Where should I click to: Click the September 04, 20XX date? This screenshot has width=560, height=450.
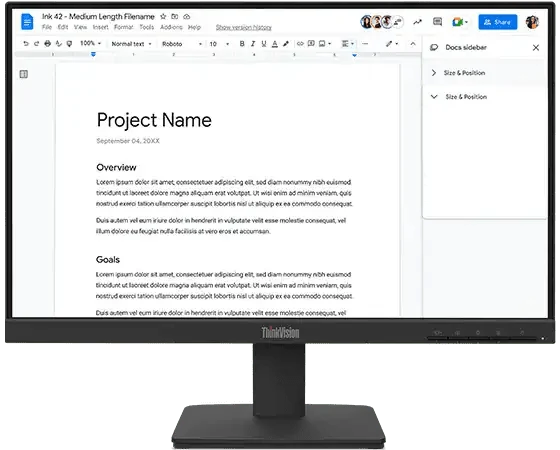(128, 141)
